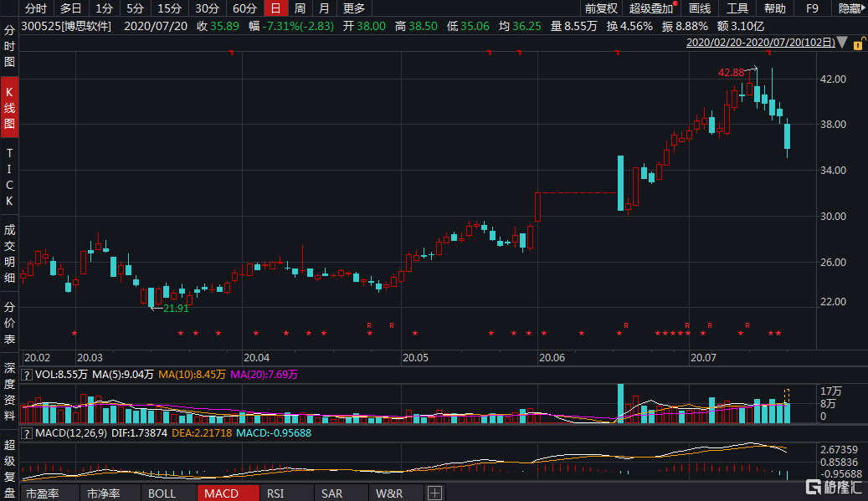This screenshot has height=501, width=868.
Task: Open the 画线 drawing tool menu
Action: [699, 8]
